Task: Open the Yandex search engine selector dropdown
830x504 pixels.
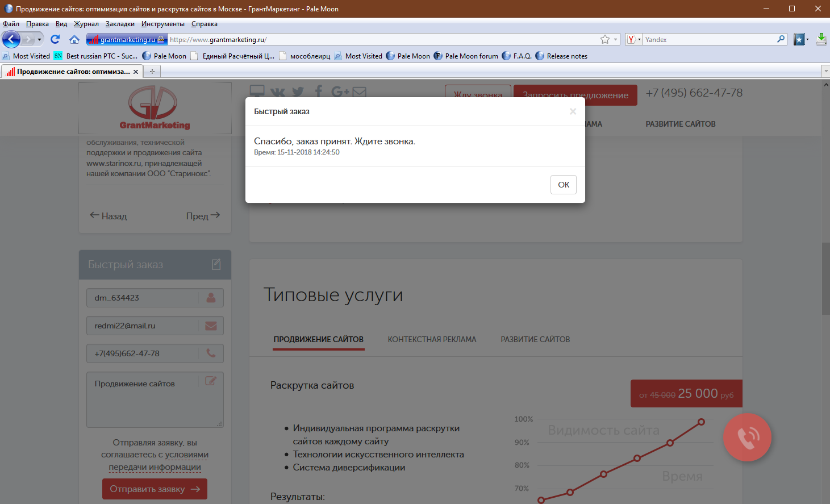Action: [633, 39]
